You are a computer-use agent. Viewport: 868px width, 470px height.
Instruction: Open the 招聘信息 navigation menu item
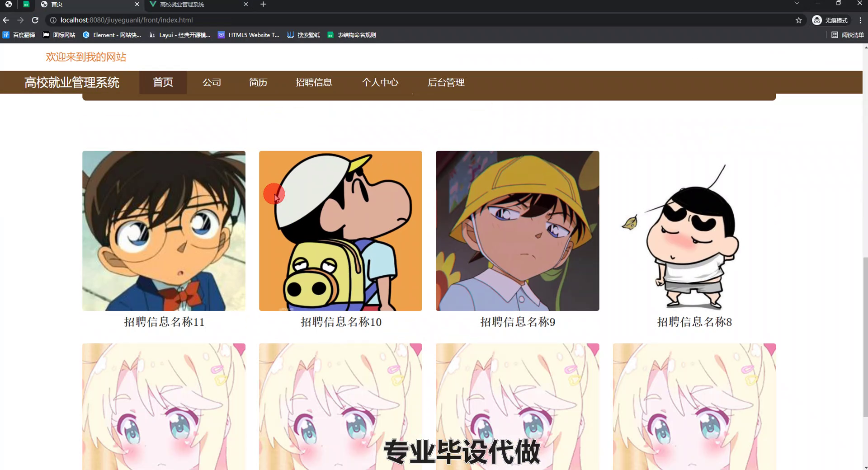[314, 82]
